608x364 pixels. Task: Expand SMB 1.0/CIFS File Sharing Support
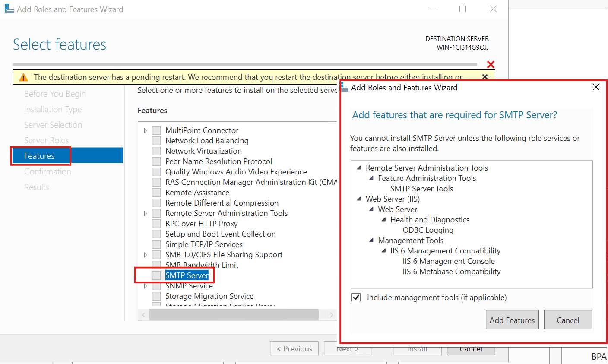pos(145,254)
